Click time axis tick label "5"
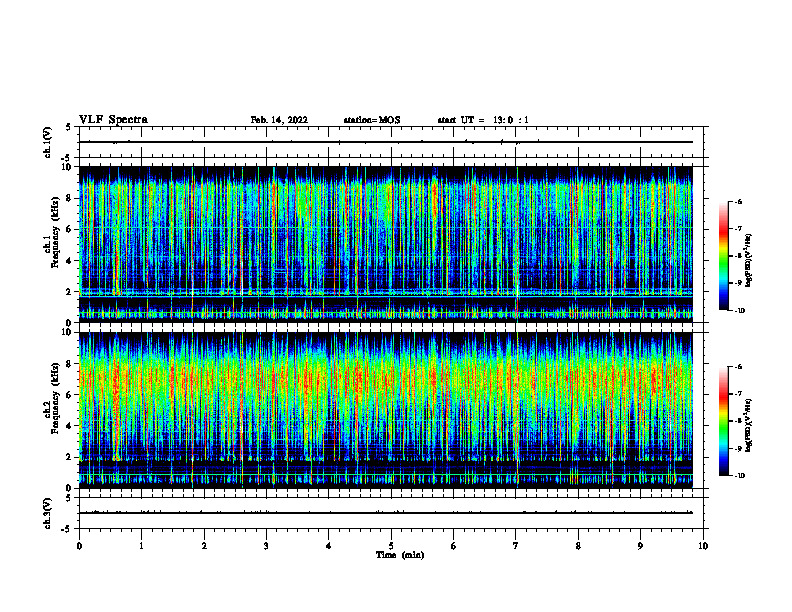The width and height of the screenshot is (792, 612). [x=391, y=546]
